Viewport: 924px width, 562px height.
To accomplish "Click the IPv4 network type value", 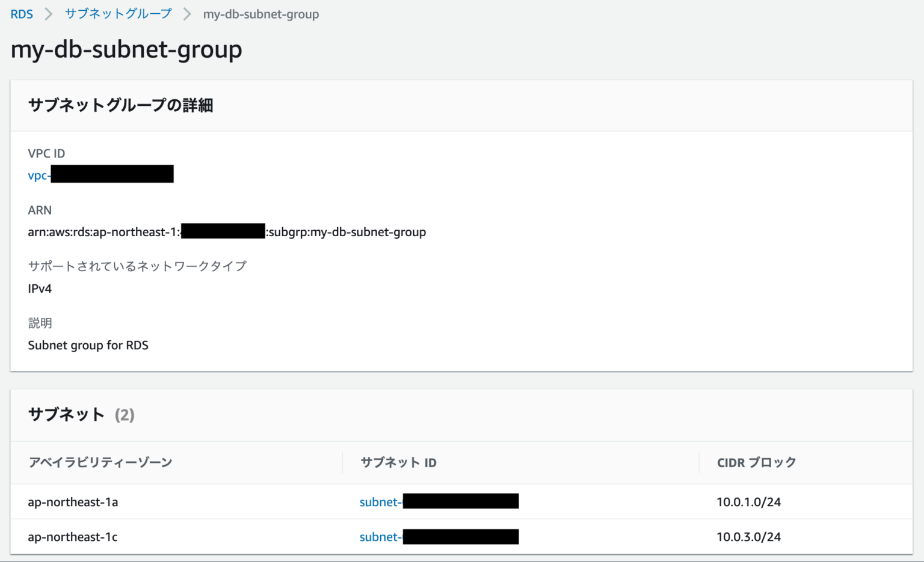I will click(x=40, y=289).
